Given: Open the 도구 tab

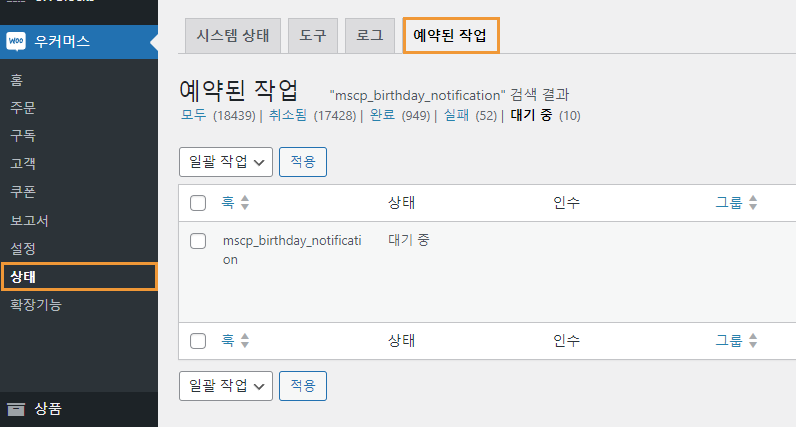Looking at the screenshot, I should (x=313, y=36).
